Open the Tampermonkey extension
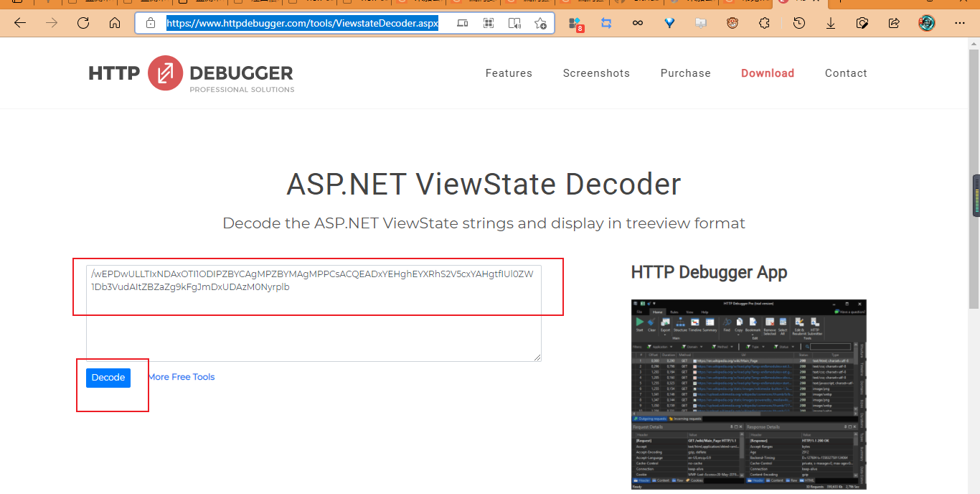The image size is (980, 494). coord(732,23)
